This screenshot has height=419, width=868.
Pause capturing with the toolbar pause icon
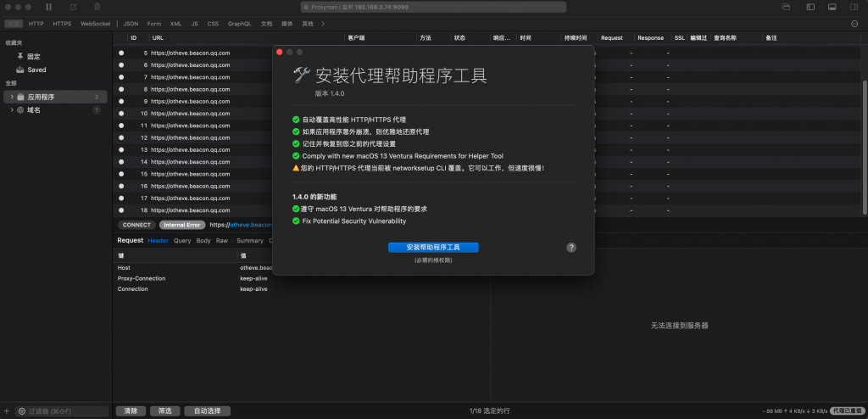pyautogui.click(x=48, y=7)
